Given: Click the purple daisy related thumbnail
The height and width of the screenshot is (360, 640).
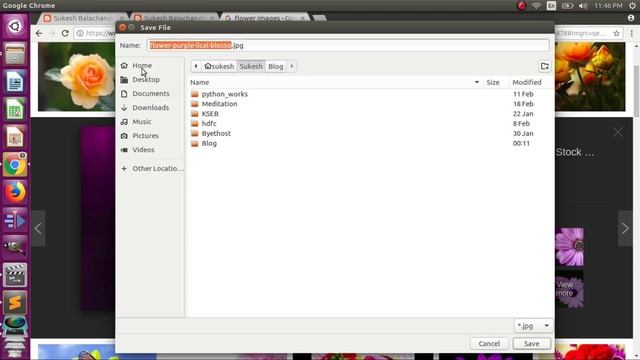Looking at the screenshot, I should 569,247.
